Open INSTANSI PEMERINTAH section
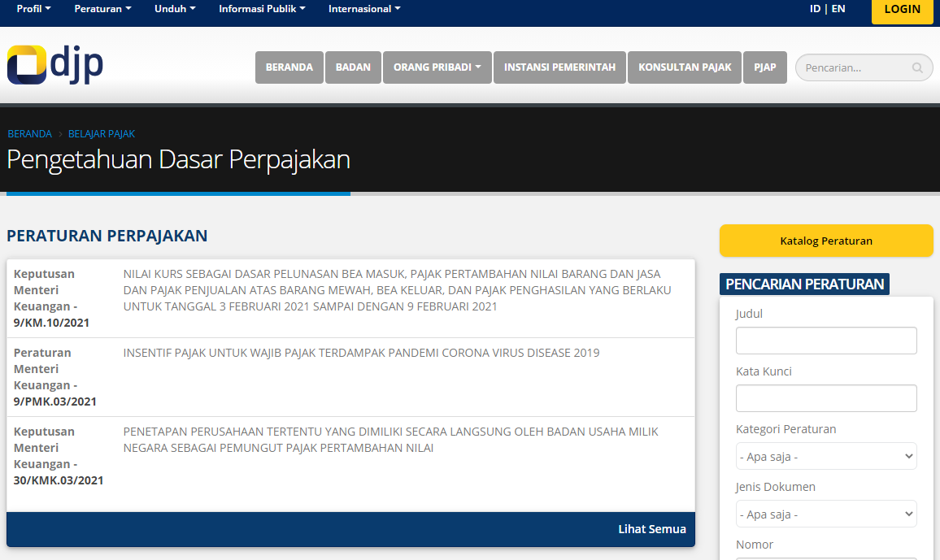Image resolution: width=940 pixels, height=560 pixels. click(559, 67)
